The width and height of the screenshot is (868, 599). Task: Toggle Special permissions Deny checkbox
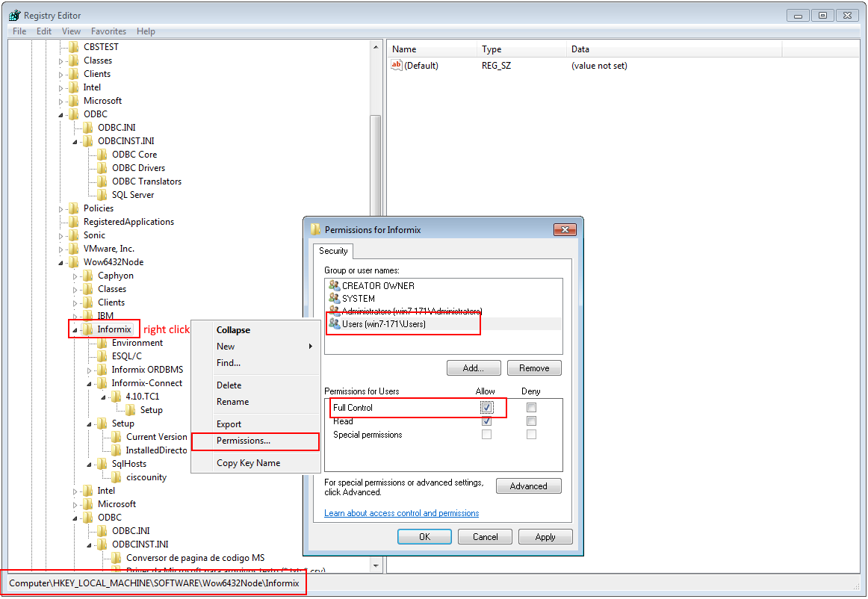pos(531,435)
